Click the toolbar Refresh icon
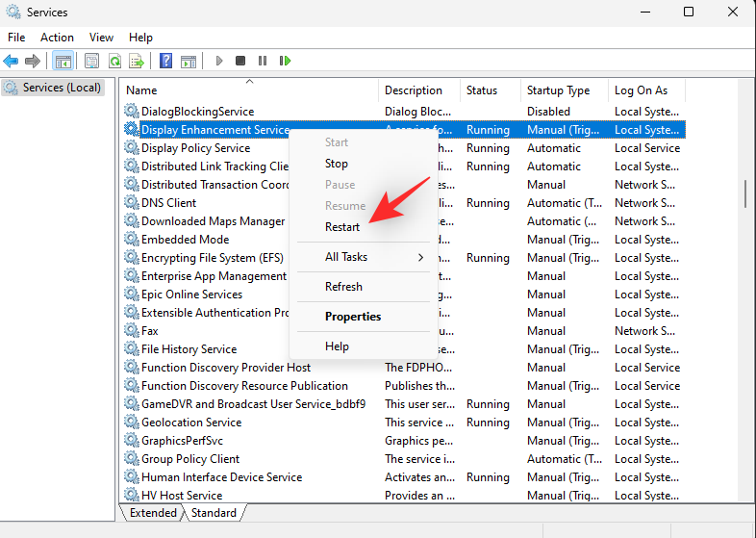Screen dimensions: 756x538 (114, 61)
